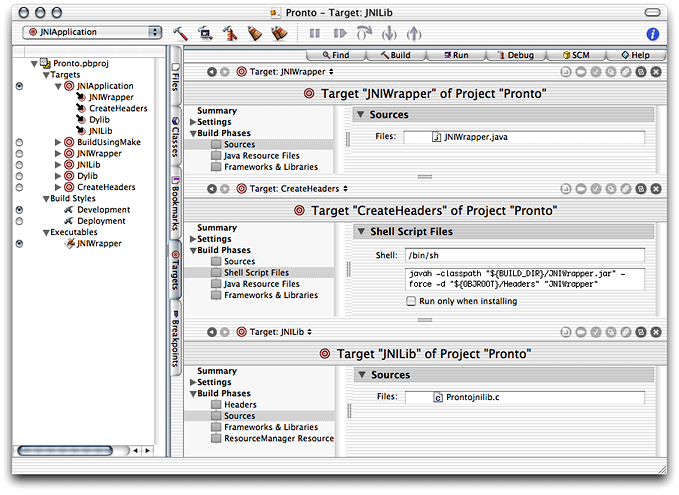Enable Run only when installing checkbox
This screenshot has width=679, height=495.
click(411, 301)
